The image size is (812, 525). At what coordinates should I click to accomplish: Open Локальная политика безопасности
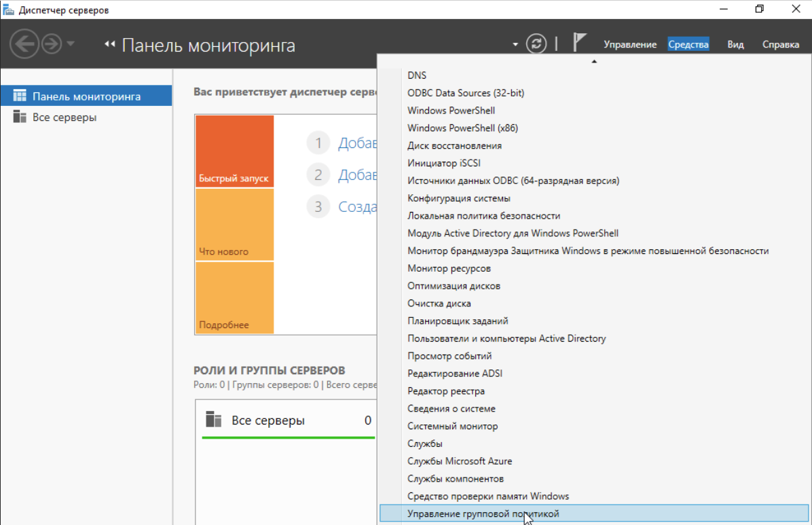click(594, 215)
